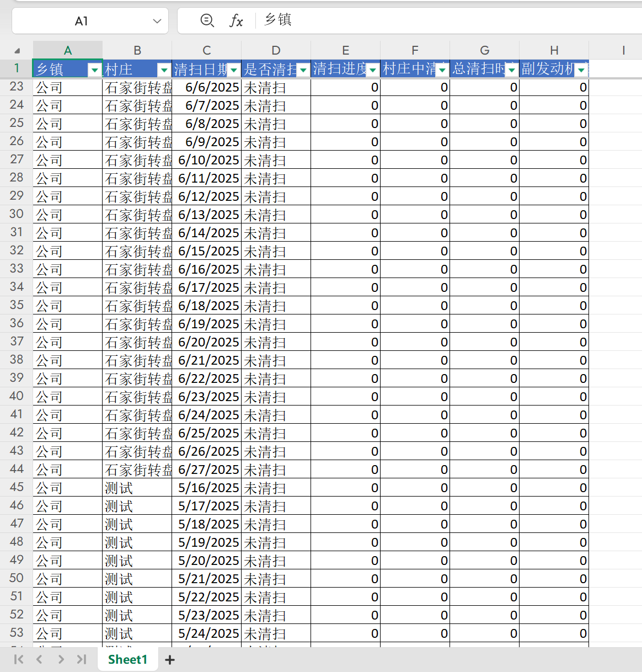The width and height of the screenshot is (642, 672).
Task: Click the zoom magnifier icon in formula bar
Action: 207,21
